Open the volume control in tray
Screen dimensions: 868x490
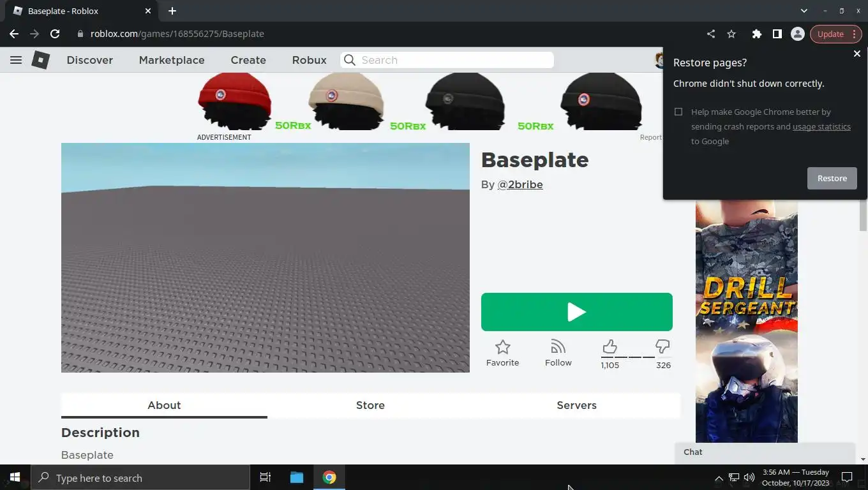click(x=749, y=477)
